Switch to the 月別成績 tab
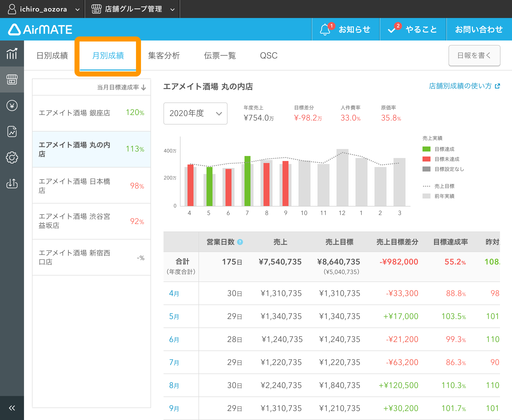Screen dimensions: 512x420 [108, 55]
